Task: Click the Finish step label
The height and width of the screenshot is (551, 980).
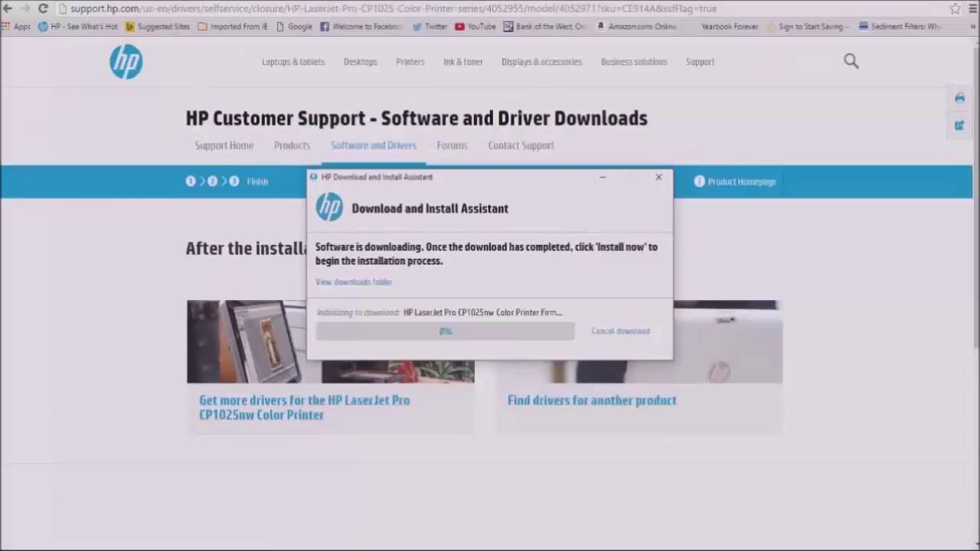Action: [257, 181]
